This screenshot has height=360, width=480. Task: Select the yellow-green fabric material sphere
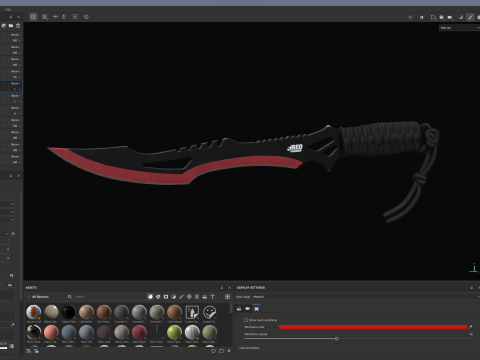tap(174, 332)
